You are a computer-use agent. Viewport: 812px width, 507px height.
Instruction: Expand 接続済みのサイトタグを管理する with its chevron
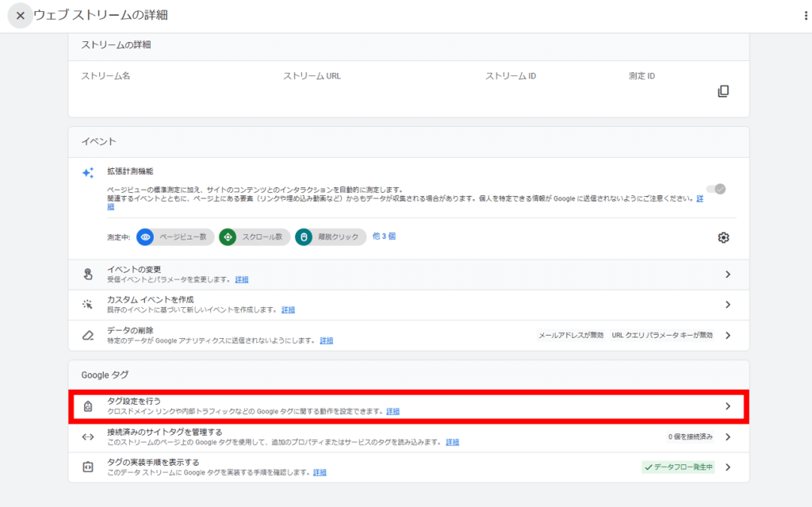[x=728, y=437]
